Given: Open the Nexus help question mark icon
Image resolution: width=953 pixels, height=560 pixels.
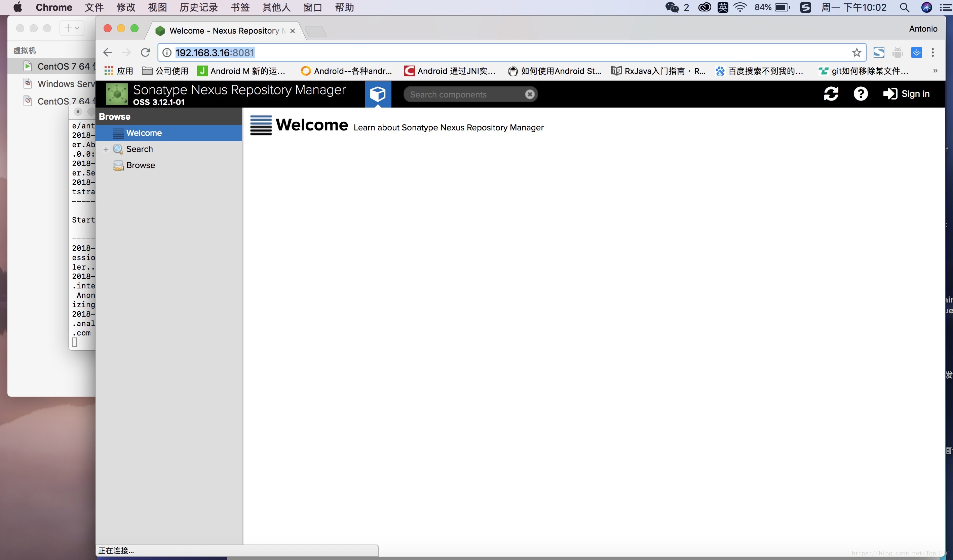Looking at the screenshot, I should [860, 94].
